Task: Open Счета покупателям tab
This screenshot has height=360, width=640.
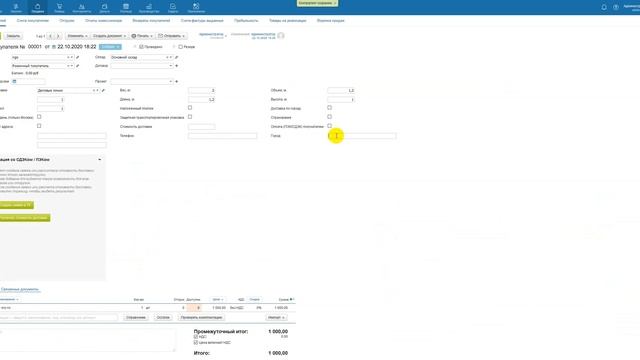Action: click(x=33, y=20)
